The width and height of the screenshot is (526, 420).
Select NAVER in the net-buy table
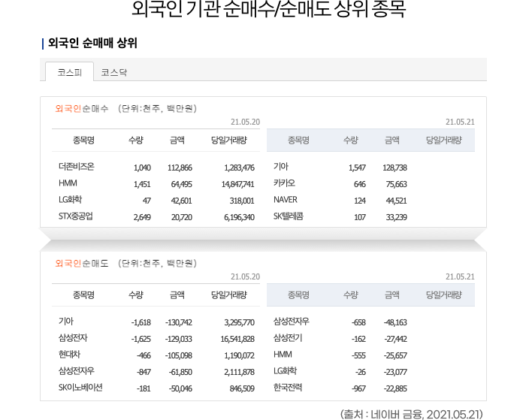coord(286,200)
